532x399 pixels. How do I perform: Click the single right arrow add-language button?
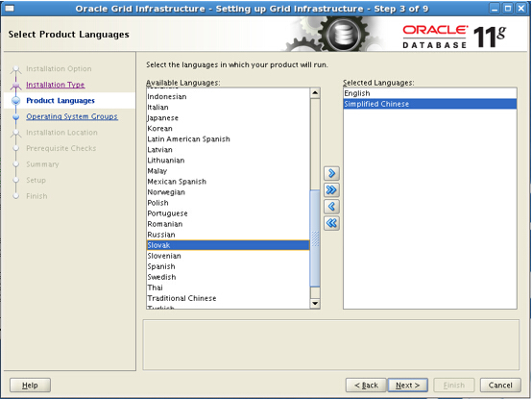click(x=331, y=173)
